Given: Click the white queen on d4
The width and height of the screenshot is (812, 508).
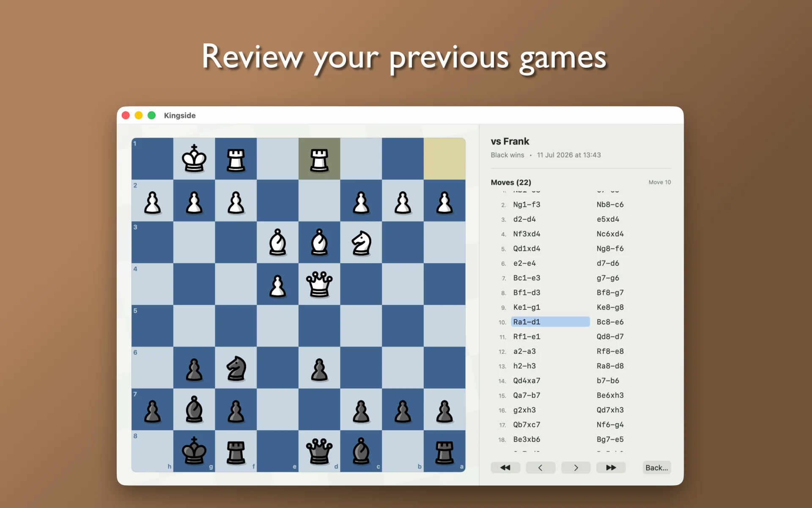Looking at the screenshot, I should (319, 284).
